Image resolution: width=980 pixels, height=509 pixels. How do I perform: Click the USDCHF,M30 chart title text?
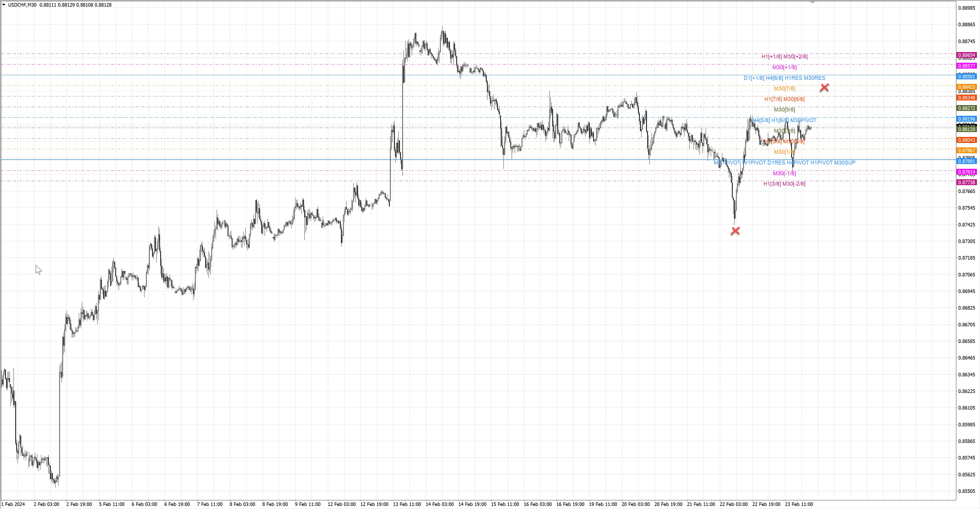click(22, 5)
